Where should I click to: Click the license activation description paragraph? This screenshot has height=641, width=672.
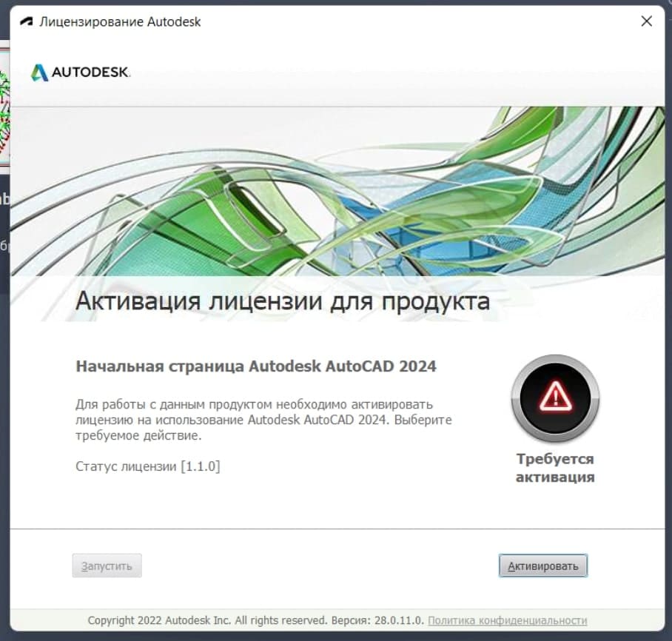click(x=263, y=420)
